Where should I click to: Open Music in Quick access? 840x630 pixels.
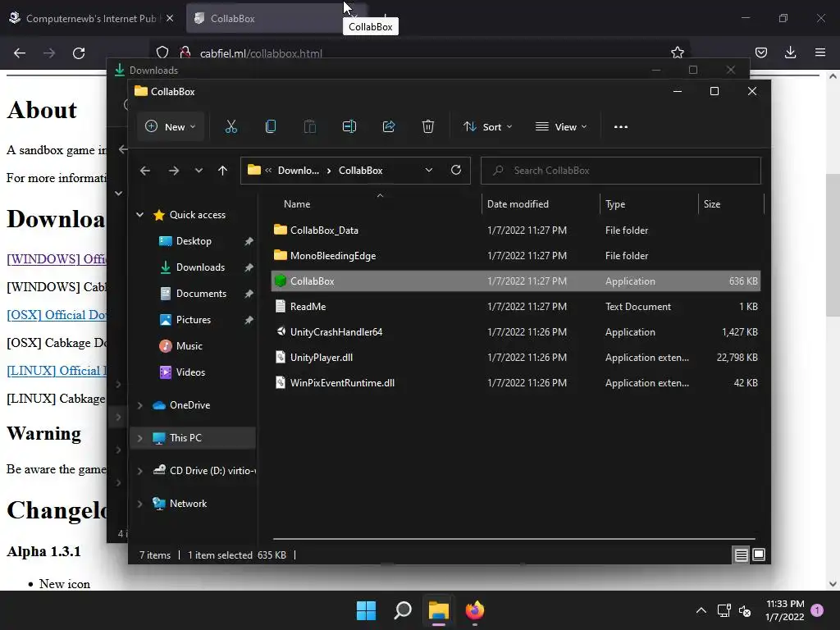click(x=189, y=346)
